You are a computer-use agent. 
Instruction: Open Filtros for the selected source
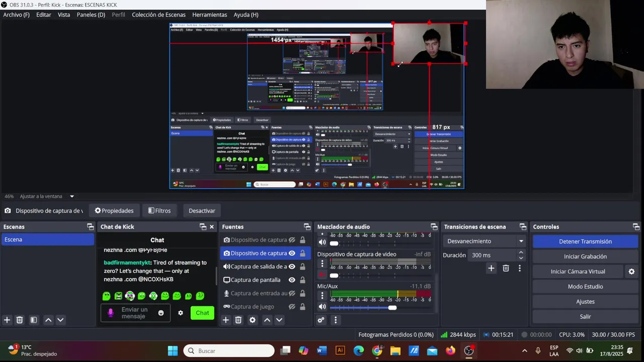159,211
